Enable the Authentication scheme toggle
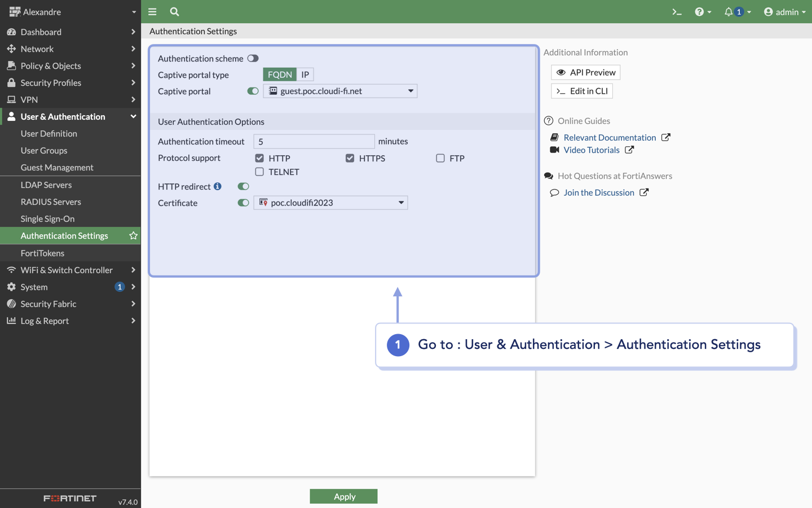Image resolution: width=812 pixels, height=508 pixels. [x=253, y=58]
